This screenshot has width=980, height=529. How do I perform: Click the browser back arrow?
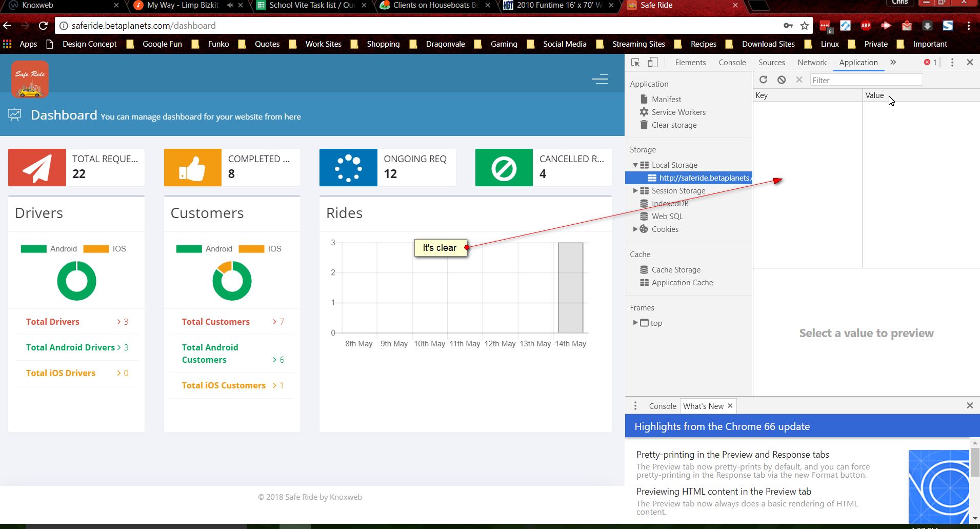[8, 26]
